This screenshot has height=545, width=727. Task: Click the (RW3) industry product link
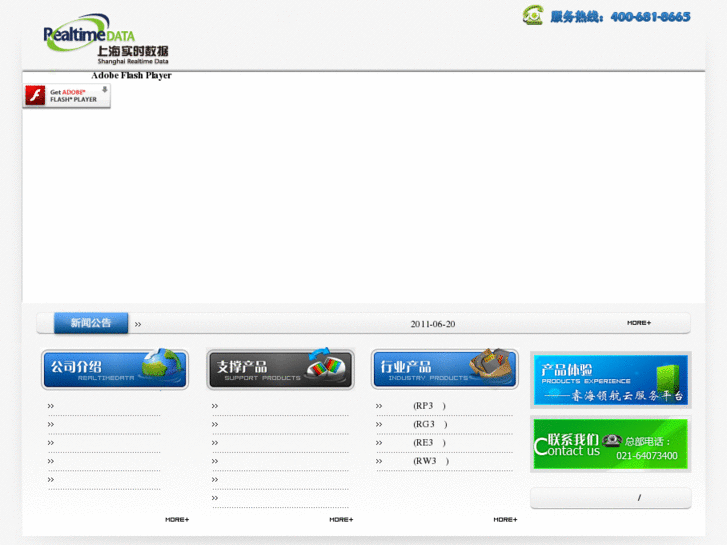[x=431, y=461]
